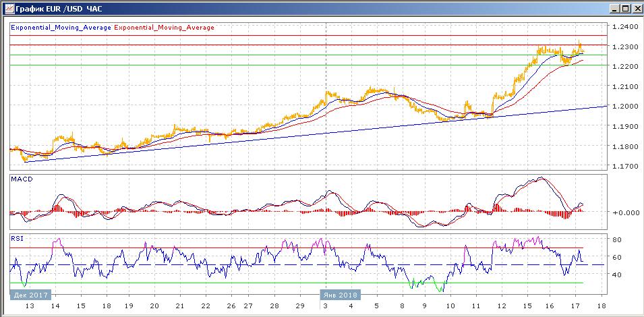Viewport: 644px width, 317px height.
Task: Click the Янв 2018 month marker
Action: coord(340,295)
